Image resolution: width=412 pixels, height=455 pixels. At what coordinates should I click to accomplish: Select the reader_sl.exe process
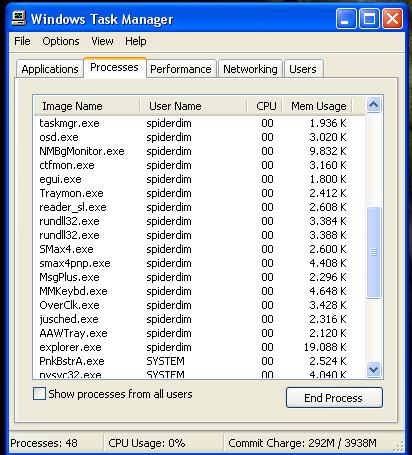[199, 207]
